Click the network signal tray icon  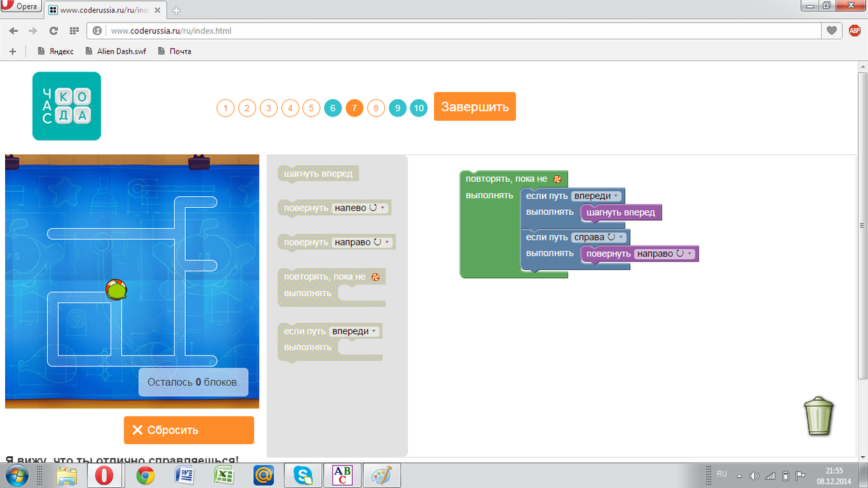(770, 476)
